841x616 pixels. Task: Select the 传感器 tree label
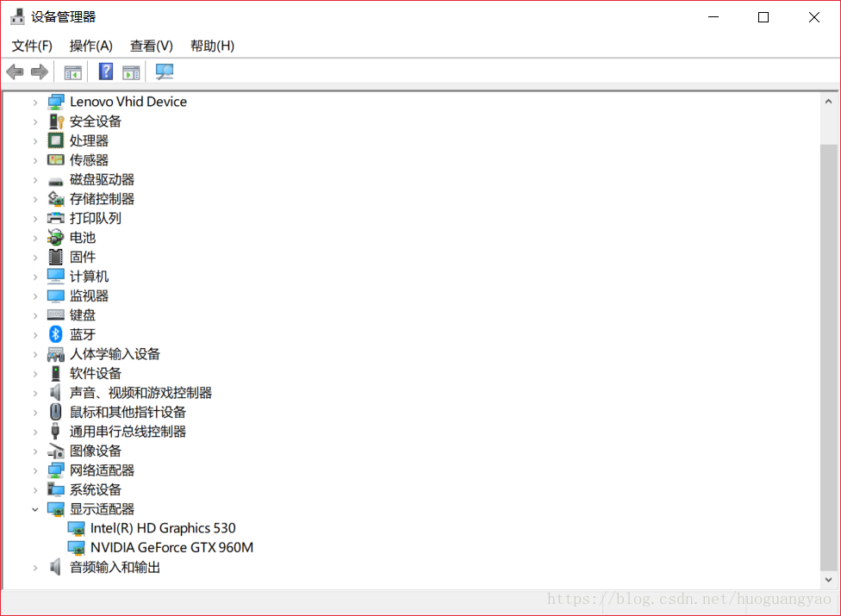point(89,159)
